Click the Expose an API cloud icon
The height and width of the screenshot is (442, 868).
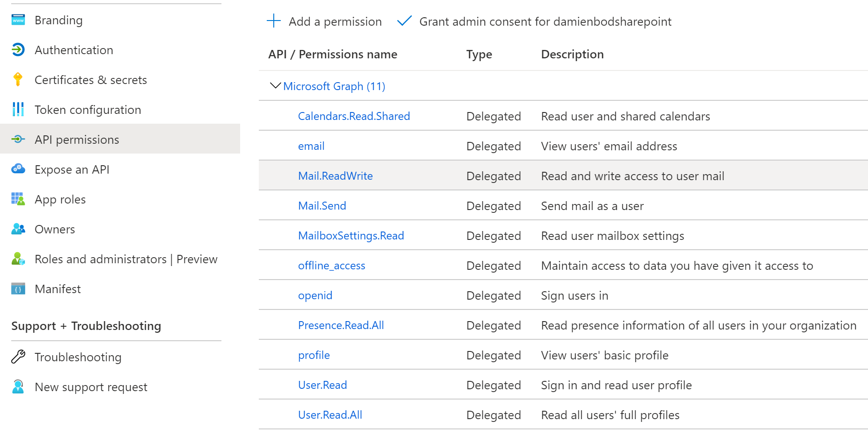tap(18, 169)
